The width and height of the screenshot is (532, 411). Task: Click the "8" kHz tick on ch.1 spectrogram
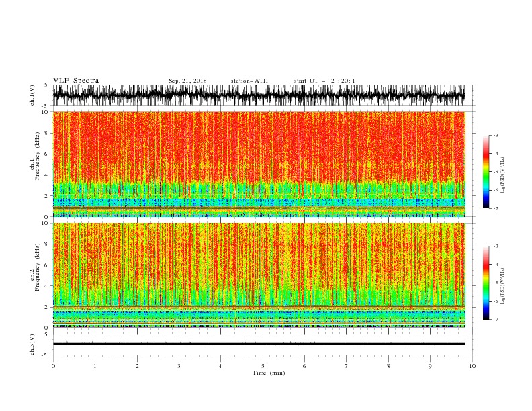(x=46, y=133)
